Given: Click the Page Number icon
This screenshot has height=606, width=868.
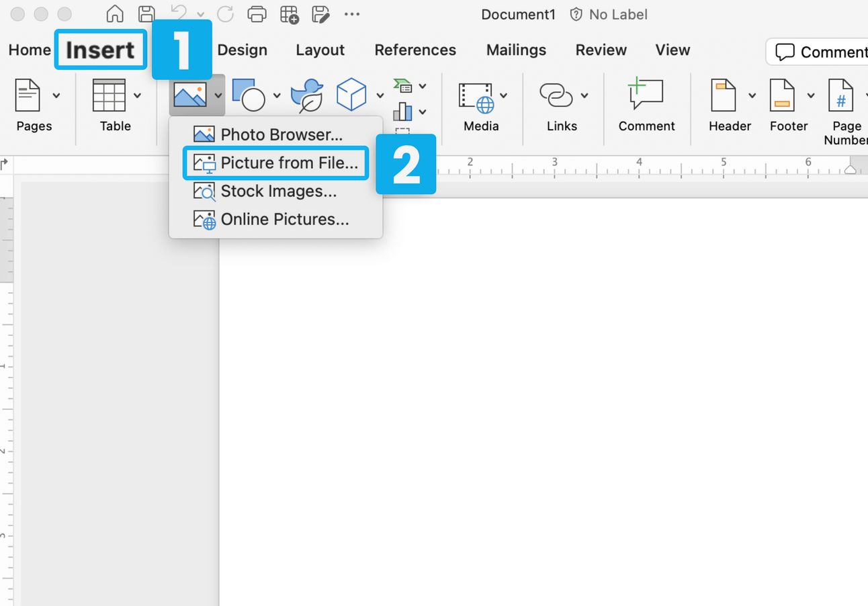Looking at the screenshot, I should pos(841,95).
